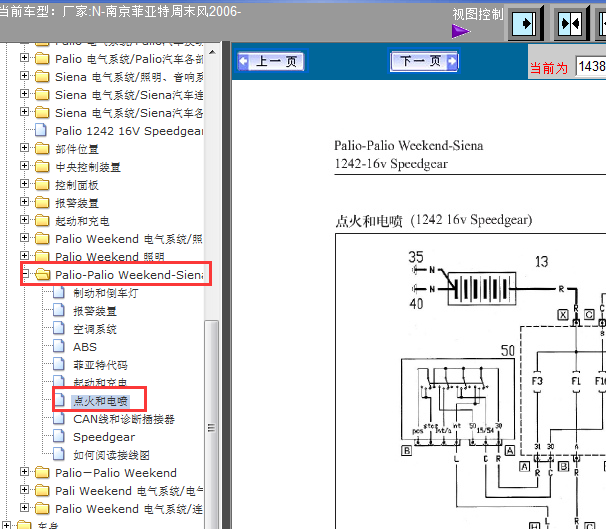Open the 空调系统 document
Screen dimensions: 606x529
coord(95,329)
